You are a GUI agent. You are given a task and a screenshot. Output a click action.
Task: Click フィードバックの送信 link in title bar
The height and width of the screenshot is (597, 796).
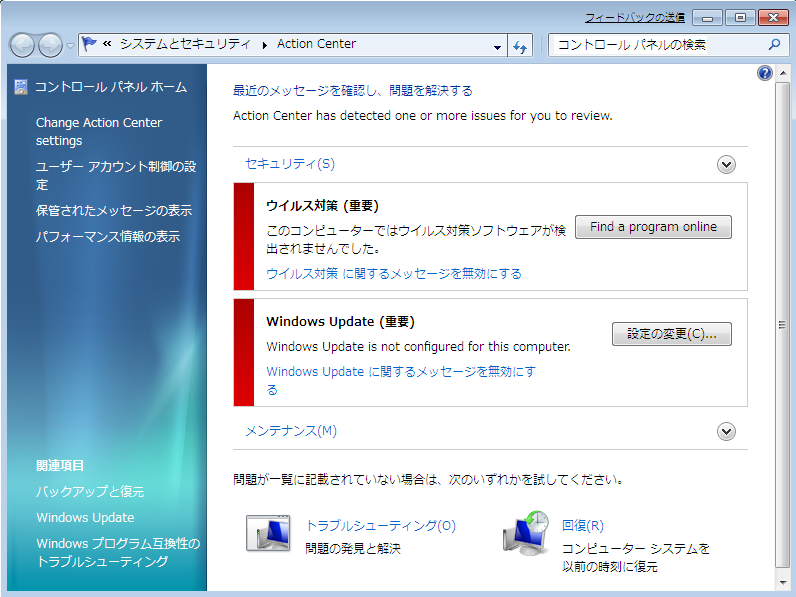tap(635, 18)
